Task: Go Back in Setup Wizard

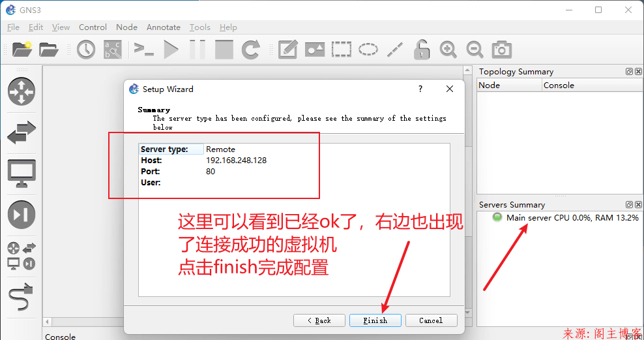Action: coord(319,320)
